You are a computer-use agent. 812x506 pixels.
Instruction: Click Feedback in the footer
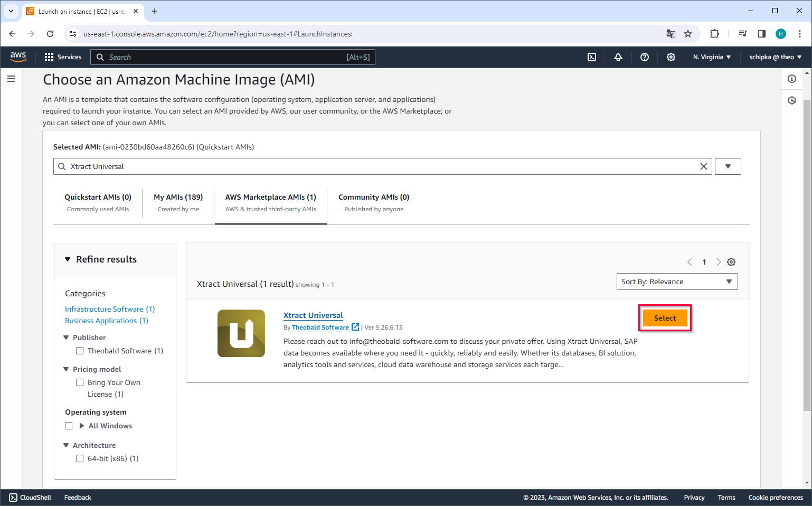tap(78, 498)
